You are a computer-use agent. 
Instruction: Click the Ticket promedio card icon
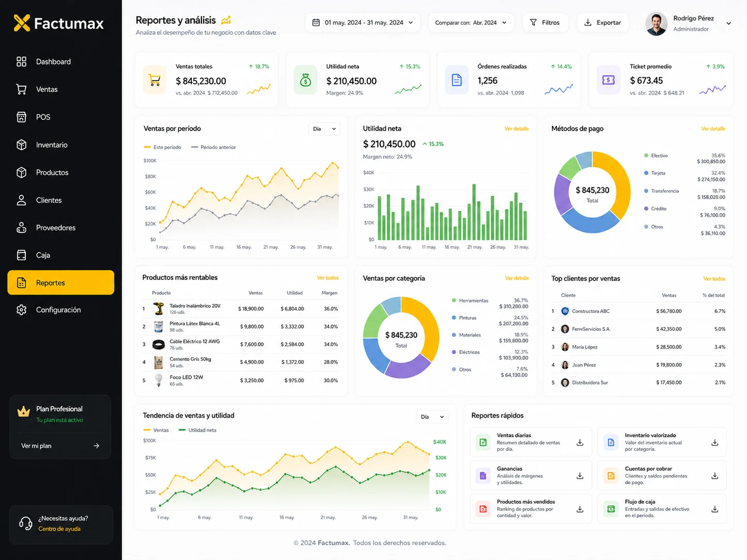(609, 80)
